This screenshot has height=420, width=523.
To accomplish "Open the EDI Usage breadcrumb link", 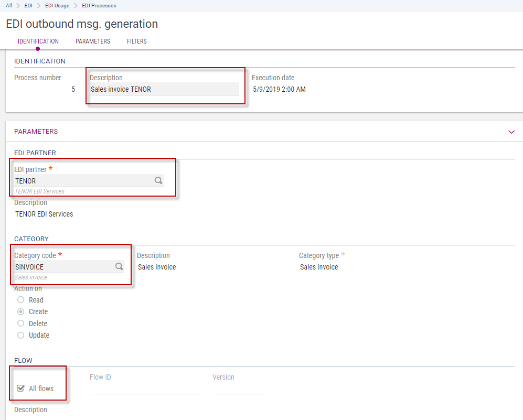I will pos(57,6).
